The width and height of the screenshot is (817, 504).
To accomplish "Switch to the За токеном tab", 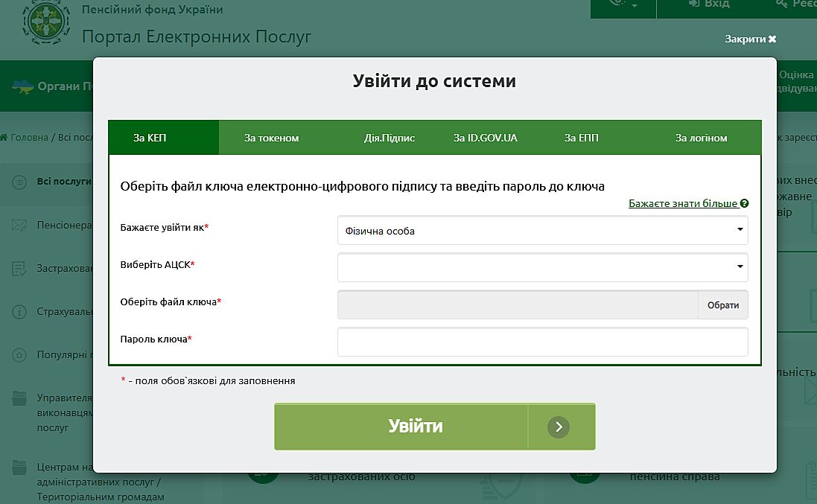I will coord(271,138).
